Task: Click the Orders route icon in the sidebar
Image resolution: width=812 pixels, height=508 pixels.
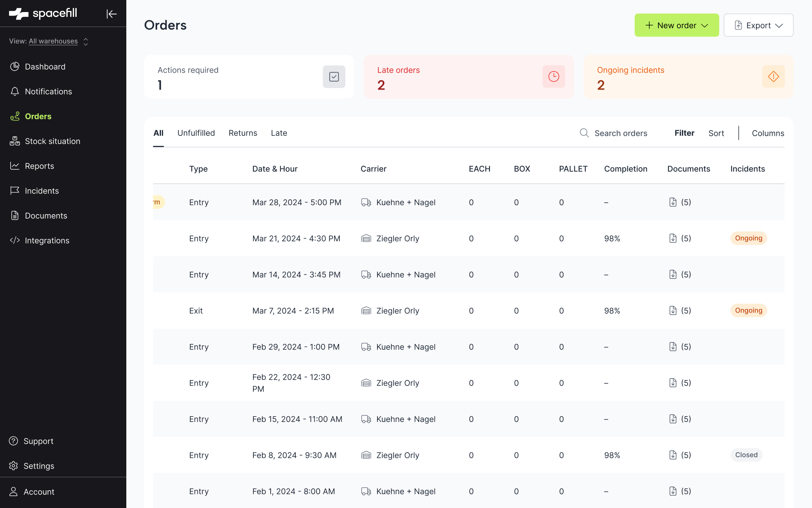Action: pyautogui.click(x=15, y=116)
